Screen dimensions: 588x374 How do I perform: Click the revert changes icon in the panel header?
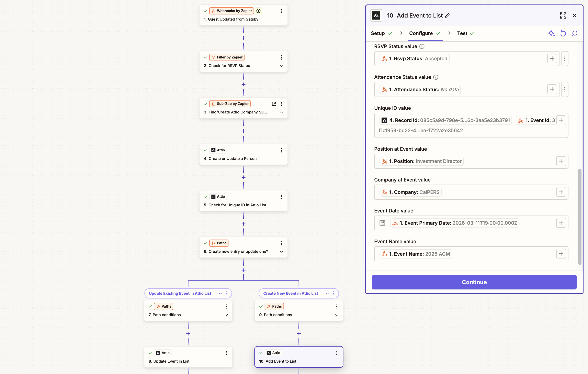point(563,33)
